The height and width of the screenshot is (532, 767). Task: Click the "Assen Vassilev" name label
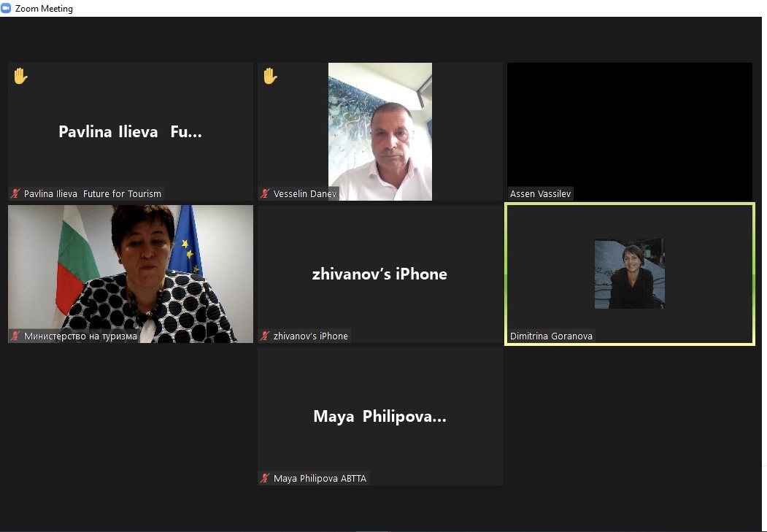pos(540,194)
